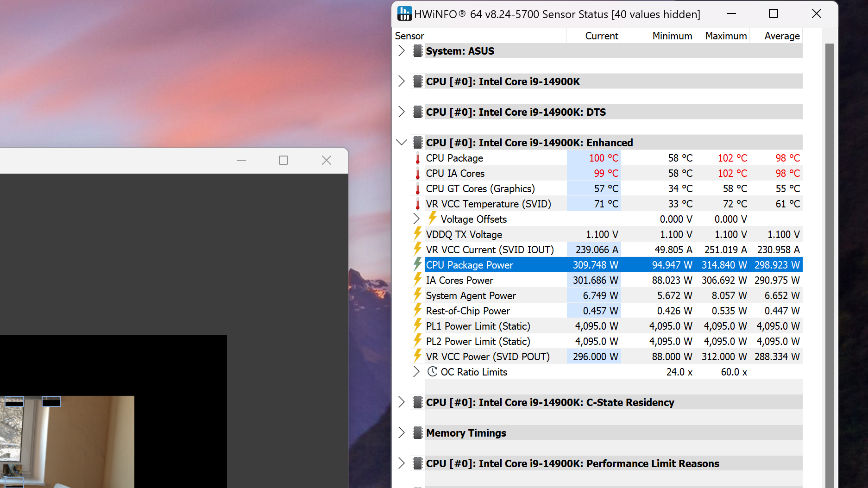Click the video thumbnail in the dark window

(x=67, y=442)
